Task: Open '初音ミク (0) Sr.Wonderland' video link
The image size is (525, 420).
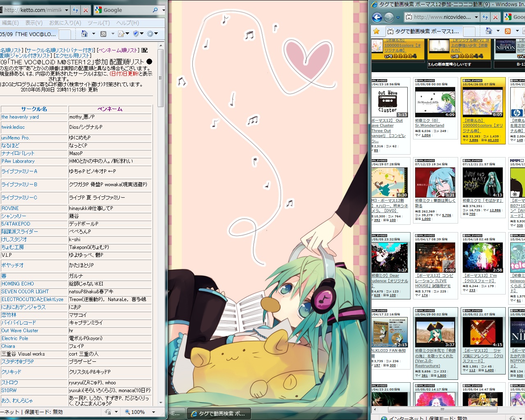Action: [x=429, y=123]
